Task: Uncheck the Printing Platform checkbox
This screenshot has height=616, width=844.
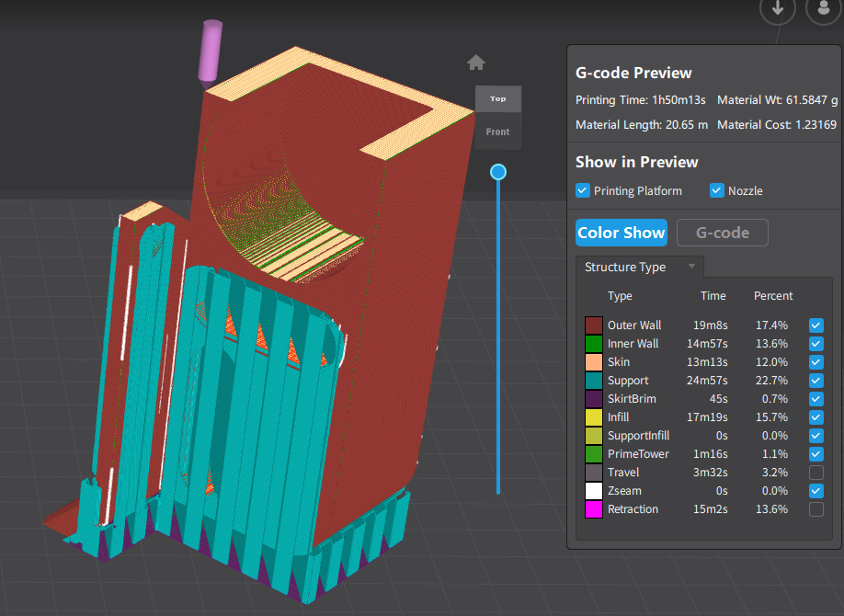Action: pyautogui.click(x=582, y=190)
